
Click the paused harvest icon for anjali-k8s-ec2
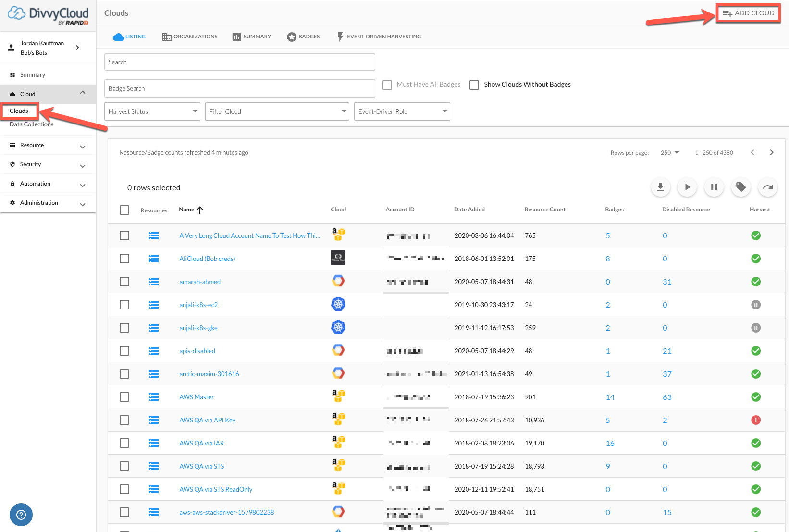[756, 305]
